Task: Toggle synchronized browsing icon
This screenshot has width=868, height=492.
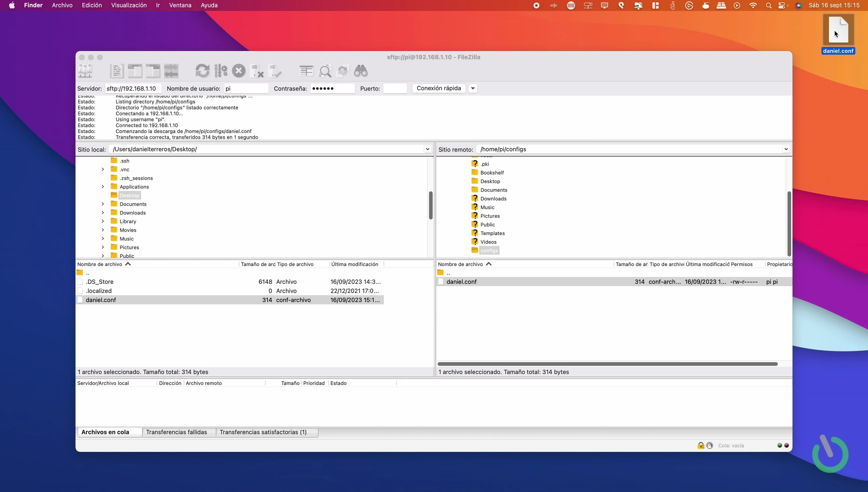Action: click(x=343, y=71)
